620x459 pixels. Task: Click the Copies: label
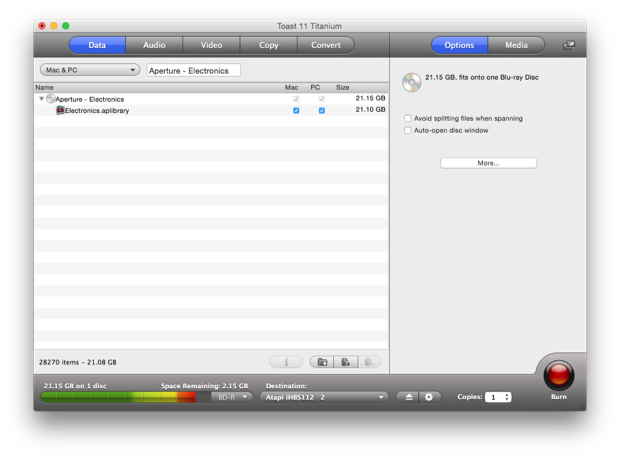click(470, 397)
